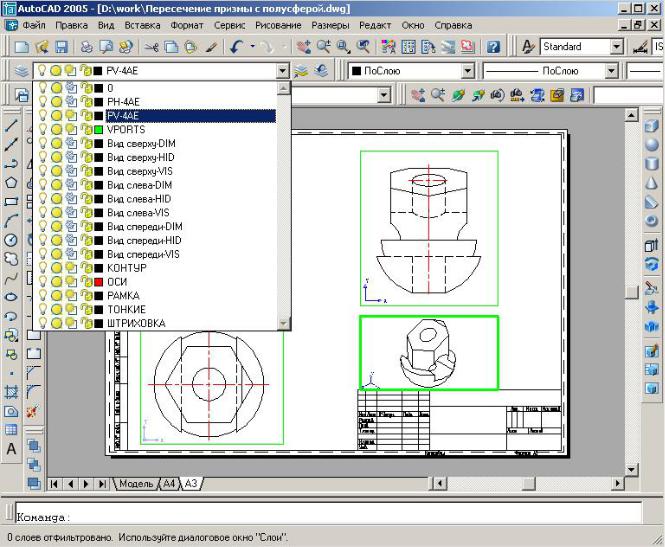The image size is (665, 547).
Task: Open the Правка menu
Action: point(71,25)
